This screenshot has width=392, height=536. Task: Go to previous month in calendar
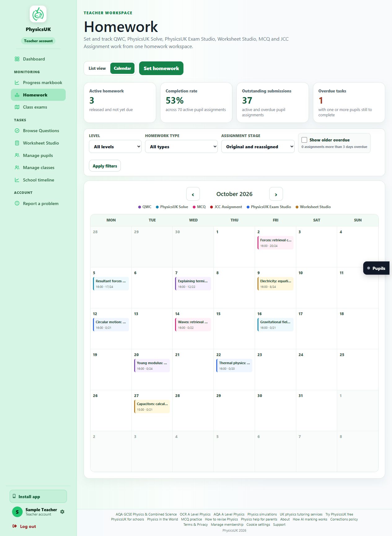point(193,194)
